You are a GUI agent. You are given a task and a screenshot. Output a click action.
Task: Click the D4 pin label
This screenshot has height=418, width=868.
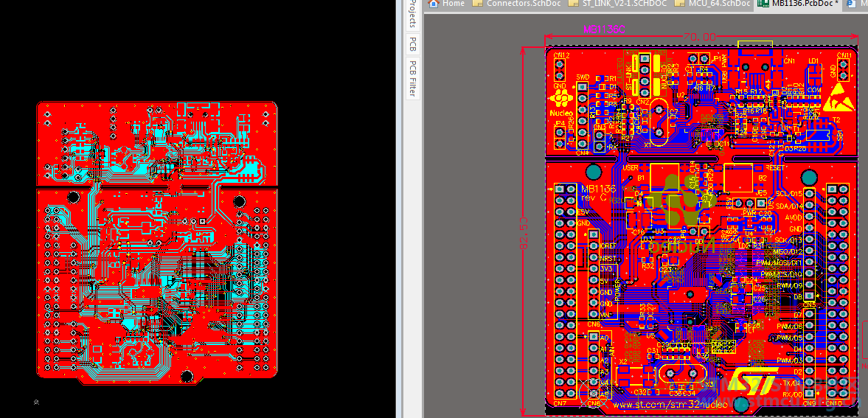coord(798,349)
